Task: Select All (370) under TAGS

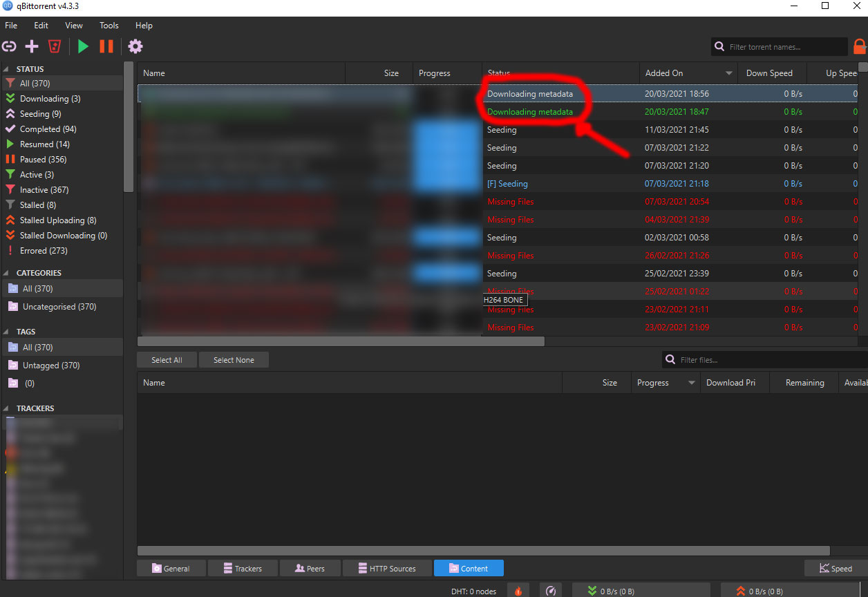Action: (62, 348)
